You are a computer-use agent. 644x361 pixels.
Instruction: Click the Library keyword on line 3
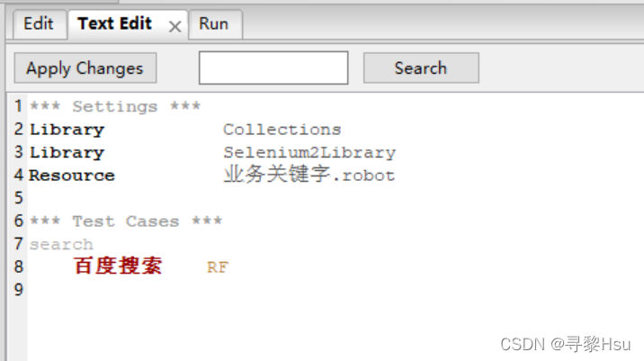[67, 152]
